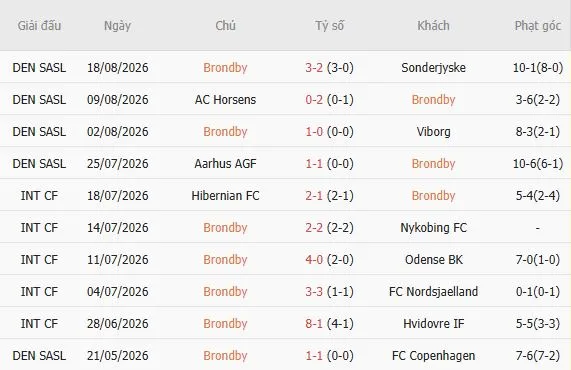The width and height of the screenshot is (571, 370).
Task: Open the 4-0 (2-0) match score
Action: tap(330, 260)
